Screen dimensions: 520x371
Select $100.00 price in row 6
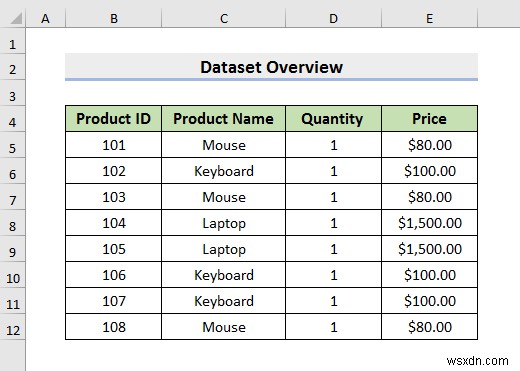[x=429, y=171]
